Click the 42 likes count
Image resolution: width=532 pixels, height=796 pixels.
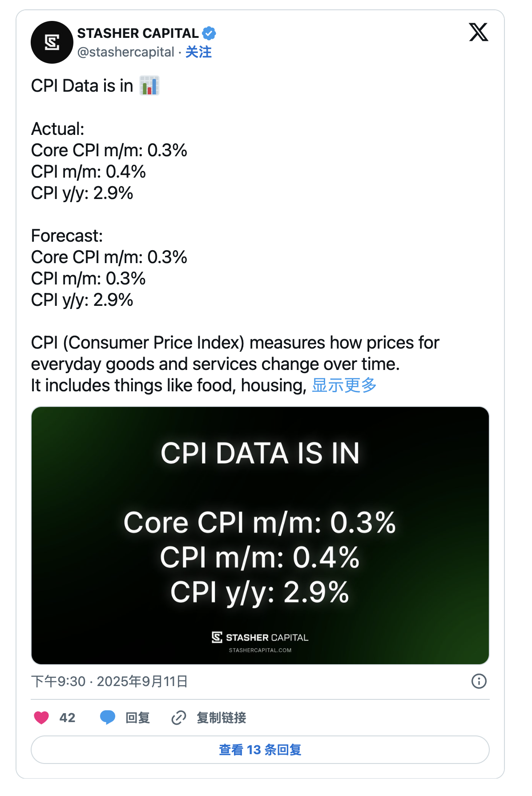coord(67,718)
